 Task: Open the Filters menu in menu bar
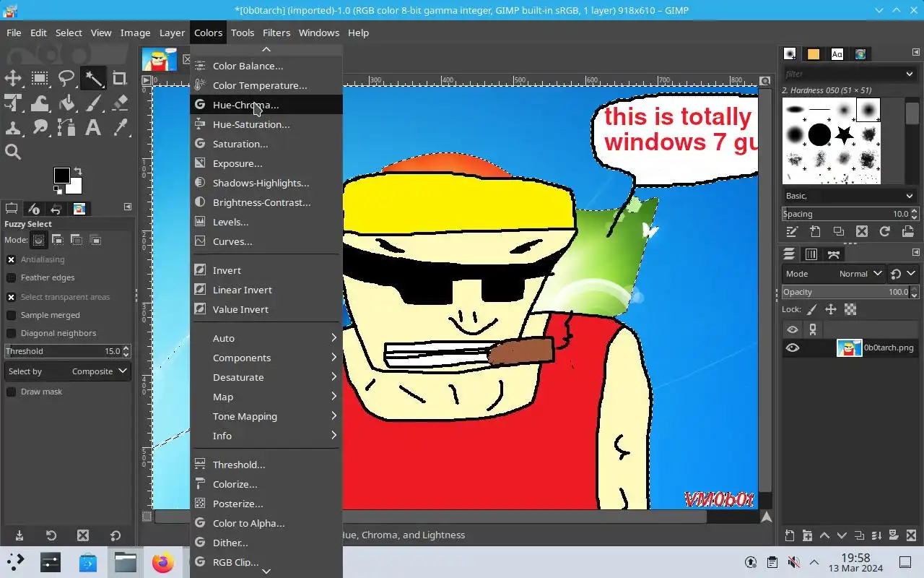pyautogui.click(x=276, y=33)
